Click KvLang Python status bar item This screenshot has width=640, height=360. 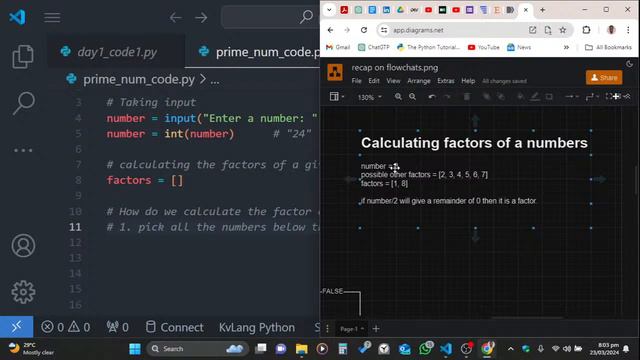tap(257, 327)
